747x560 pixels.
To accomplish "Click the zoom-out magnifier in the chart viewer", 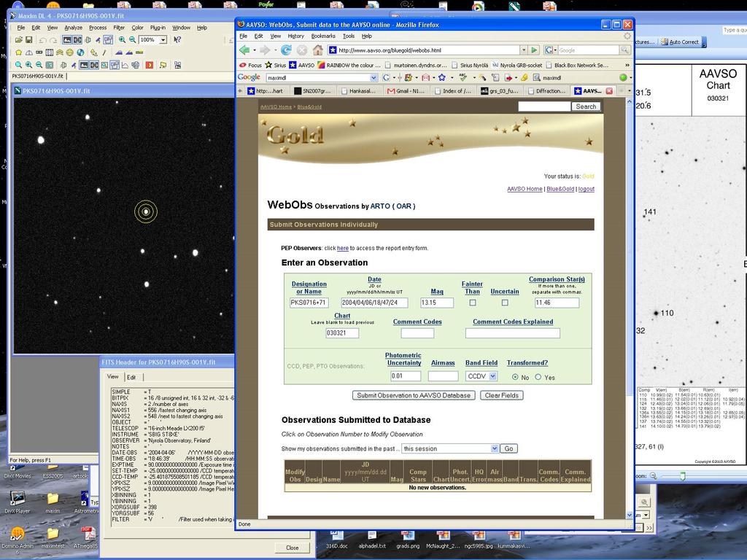I will pos(653,475).
